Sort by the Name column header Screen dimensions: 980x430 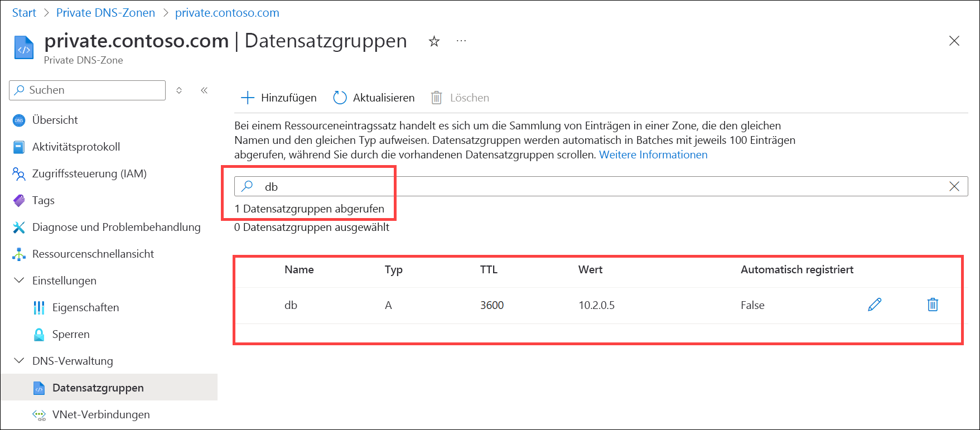[x=299, y=269]
